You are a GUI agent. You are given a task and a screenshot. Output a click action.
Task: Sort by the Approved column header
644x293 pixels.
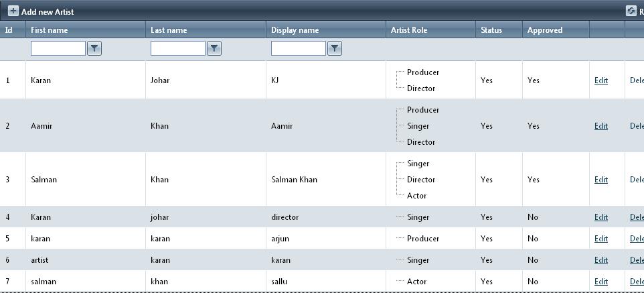545,30
